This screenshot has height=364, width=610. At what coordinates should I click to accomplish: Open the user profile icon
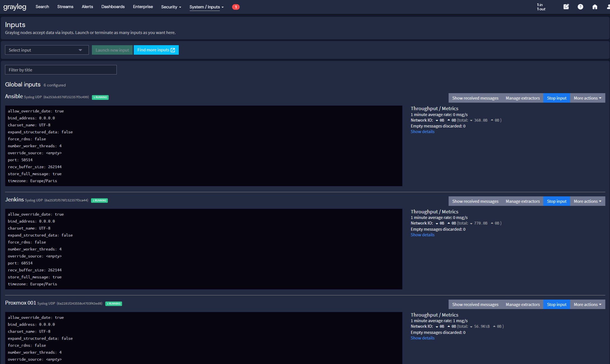pyautogui.click(x=608, y=7)
